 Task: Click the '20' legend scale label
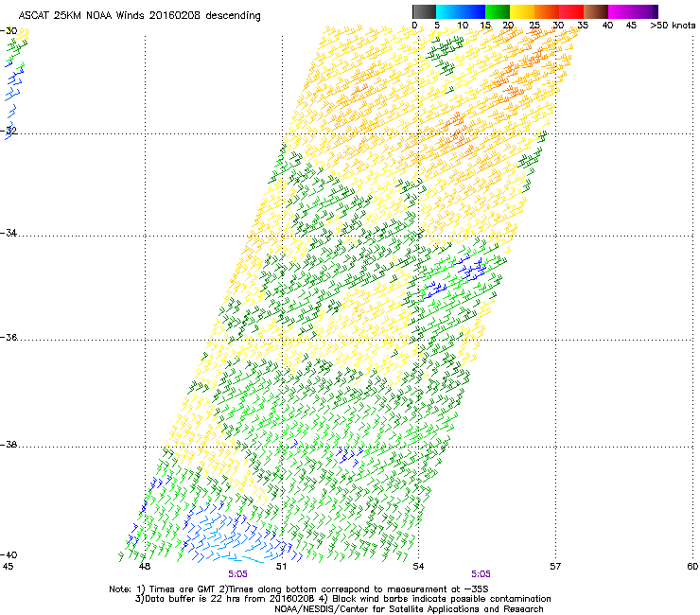point(509,26)
